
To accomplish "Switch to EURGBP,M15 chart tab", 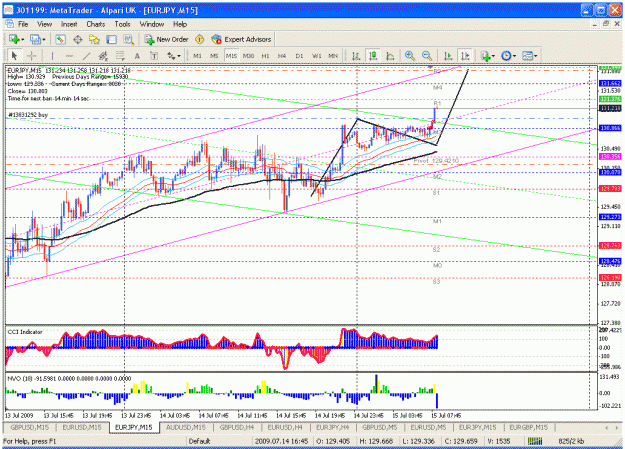I will (528, 427).
